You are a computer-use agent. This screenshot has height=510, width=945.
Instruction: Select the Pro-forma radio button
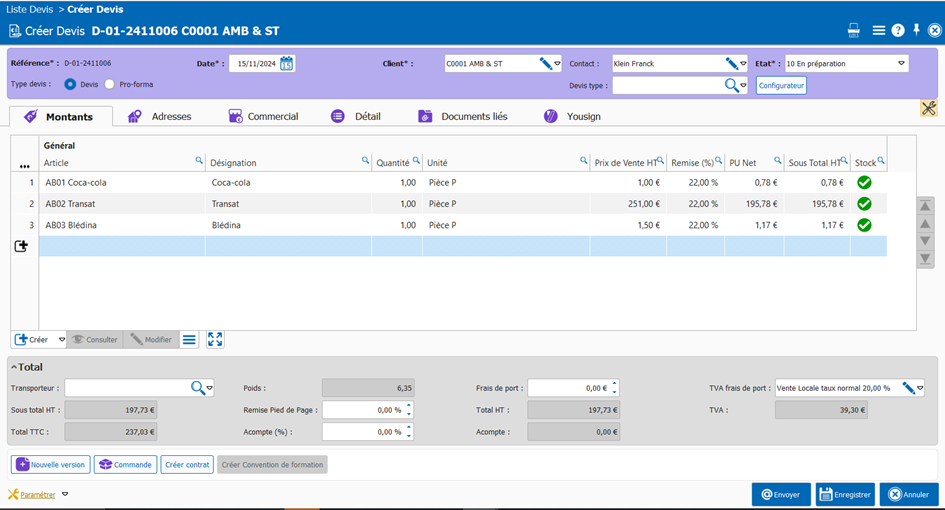(x=110, y=85)
